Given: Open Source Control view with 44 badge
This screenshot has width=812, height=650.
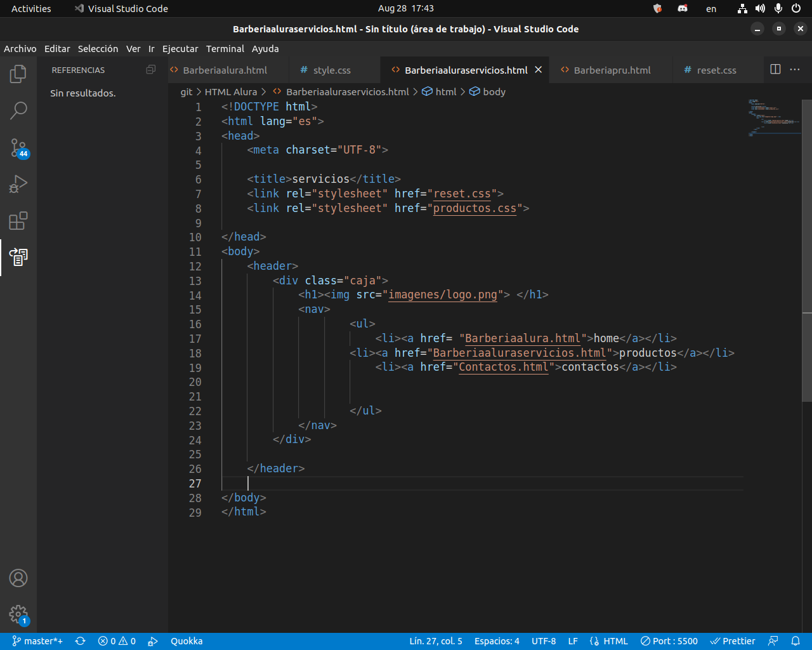Looking at the screenshot, I should pos(18,148).
